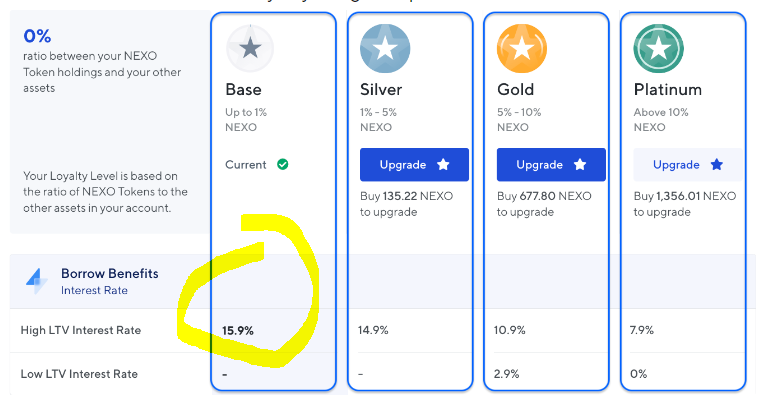Viewport: 776px width, 395px height.
Task: Upgrade to the Gold loyalty level
Action: point(551,164)
